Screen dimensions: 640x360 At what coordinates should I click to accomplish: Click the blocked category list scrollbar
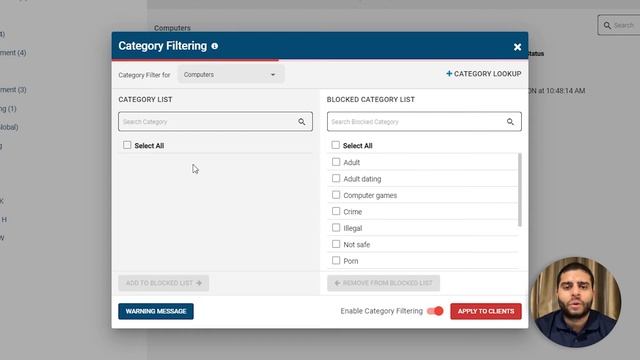(x=520, y=190)
